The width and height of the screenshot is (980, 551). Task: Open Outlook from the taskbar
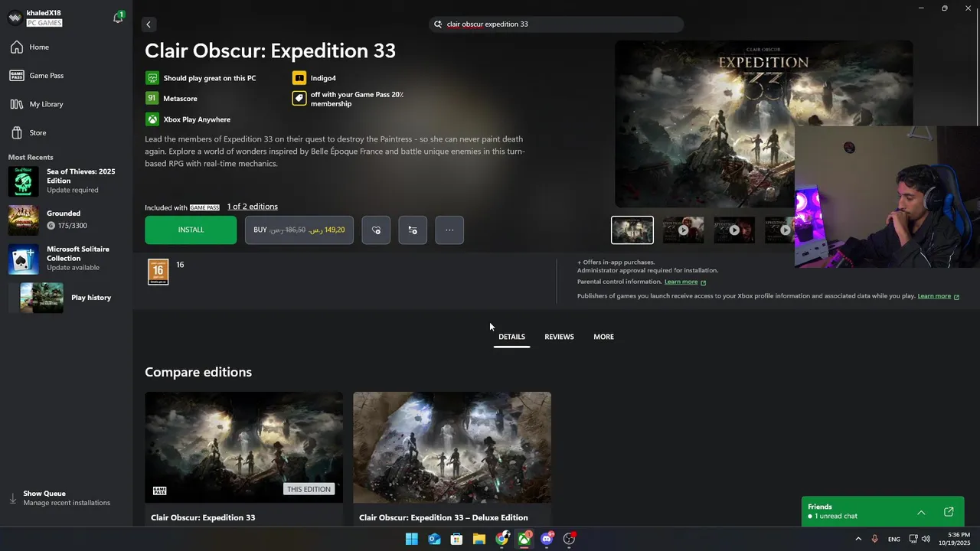[x=434, y=539]
